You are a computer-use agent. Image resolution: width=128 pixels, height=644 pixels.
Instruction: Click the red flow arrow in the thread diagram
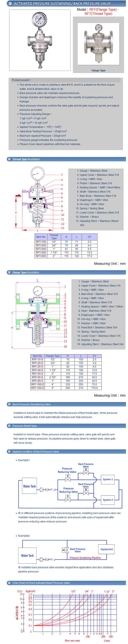pyautogui.click(x=18, y=195)
